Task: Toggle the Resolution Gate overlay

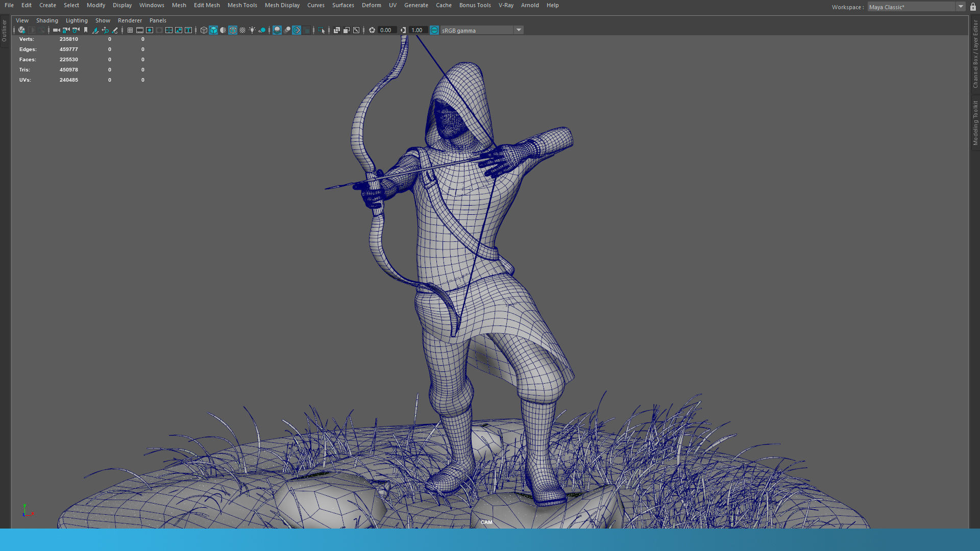Action: [x=150, y=30]
